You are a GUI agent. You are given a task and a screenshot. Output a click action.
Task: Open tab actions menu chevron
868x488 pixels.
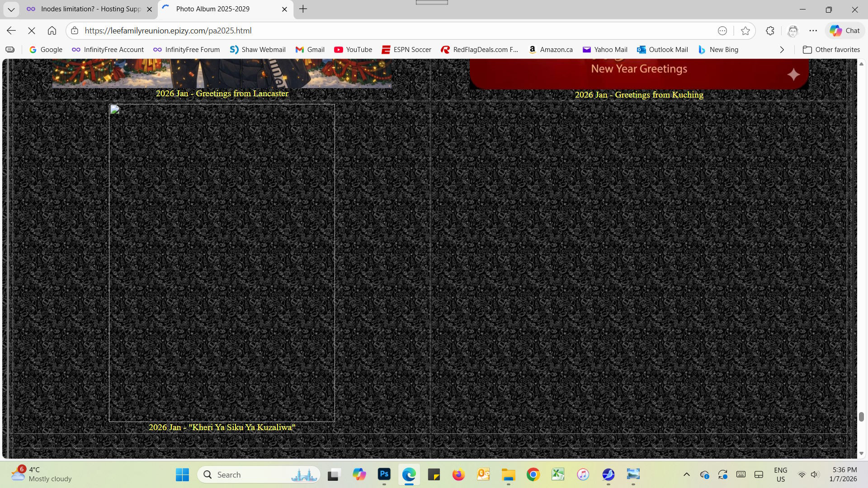[x=11, y=9]
